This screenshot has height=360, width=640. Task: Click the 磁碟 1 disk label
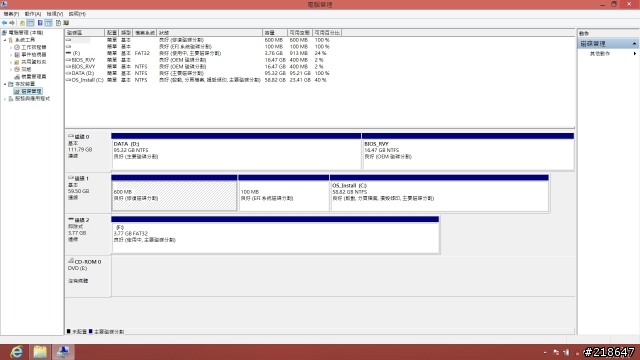88,192
